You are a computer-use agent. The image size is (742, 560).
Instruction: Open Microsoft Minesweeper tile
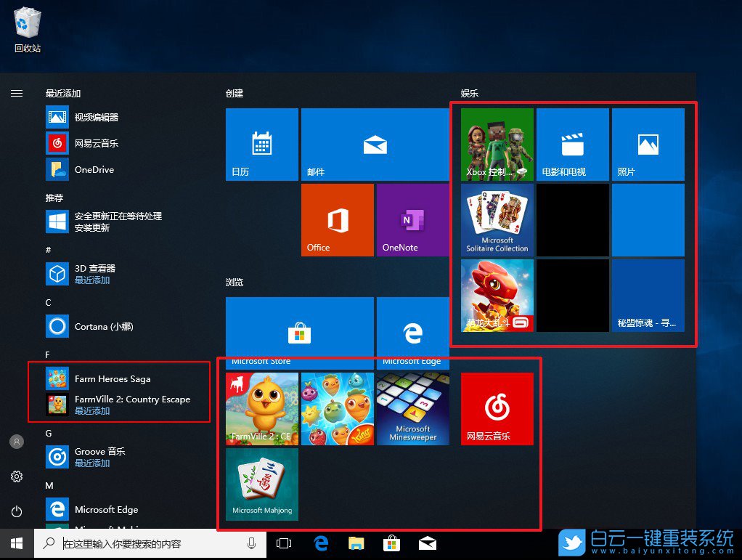[x=412, y=408]
